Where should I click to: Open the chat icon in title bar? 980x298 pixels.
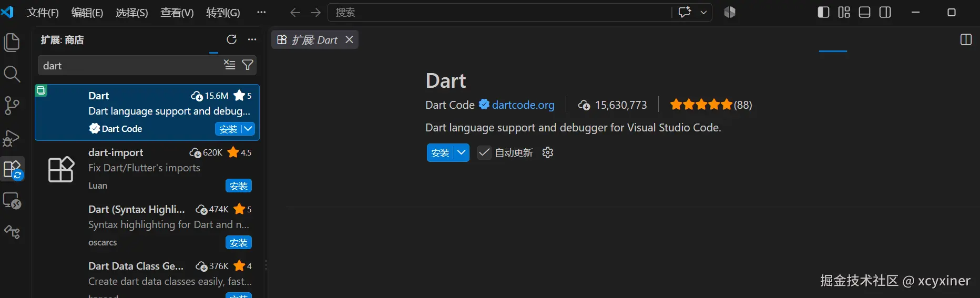click(685, 12)
